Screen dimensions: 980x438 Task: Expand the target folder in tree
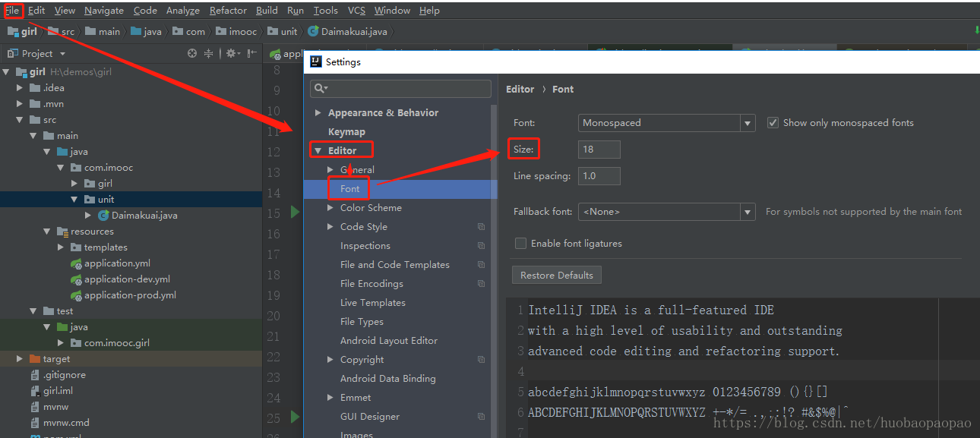click(x=21, y=359)
